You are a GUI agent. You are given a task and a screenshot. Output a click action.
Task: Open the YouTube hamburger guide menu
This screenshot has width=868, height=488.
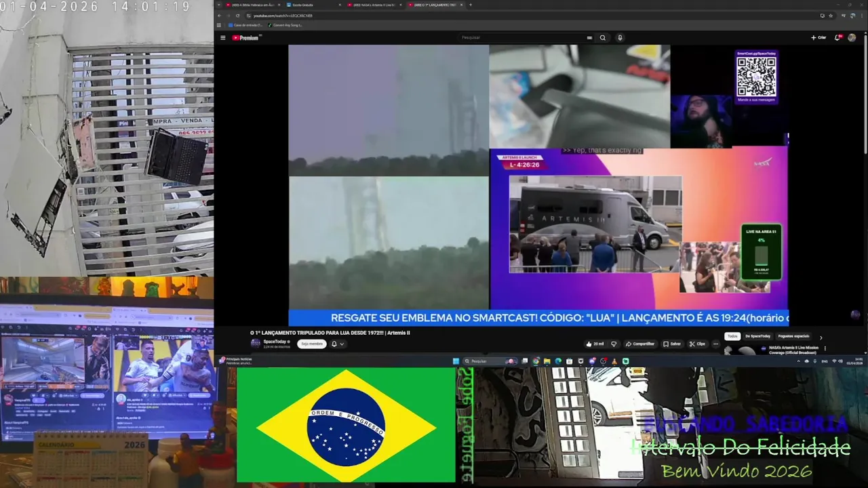coord(222,38)
